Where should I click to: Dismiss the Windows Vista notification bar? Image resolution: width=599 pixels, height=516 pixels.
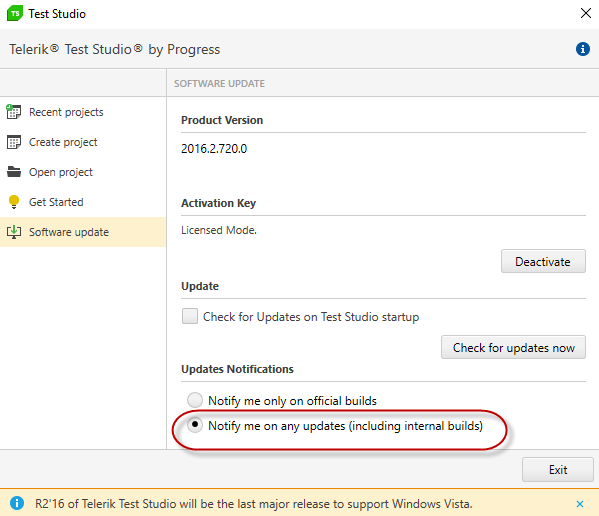point(580,504)
